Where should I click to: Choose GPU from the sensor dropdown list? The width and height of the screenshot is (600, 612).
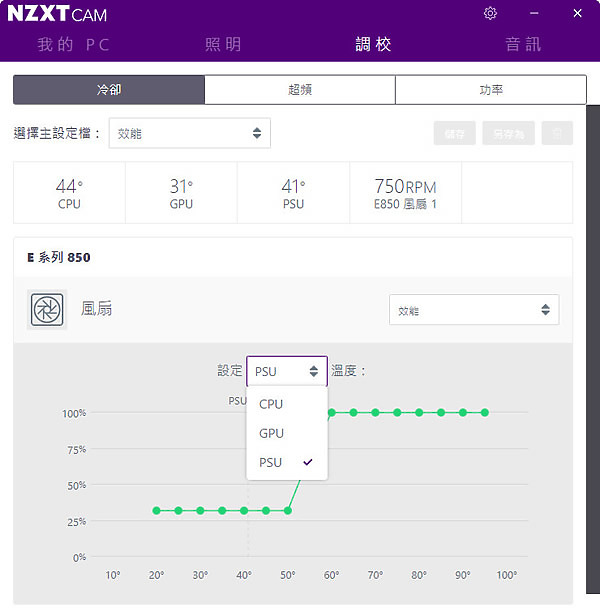tap(287, 433)
